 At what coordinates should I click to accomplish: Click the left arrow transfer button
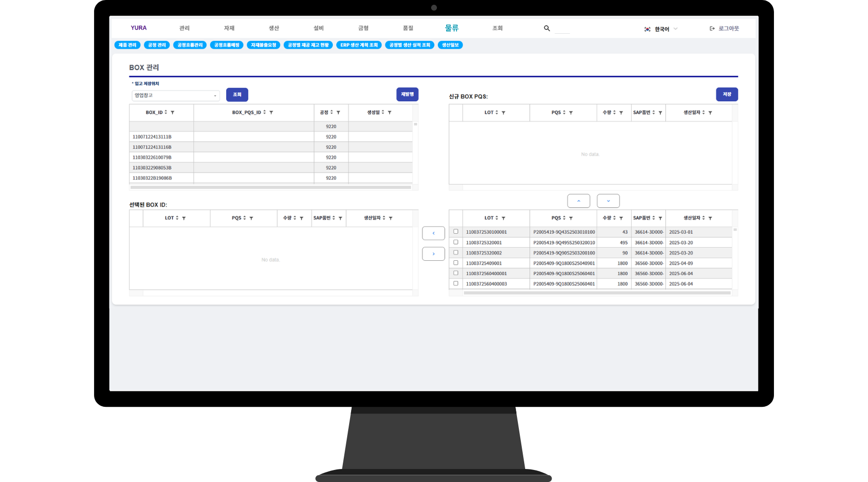(x=434, y=233)
